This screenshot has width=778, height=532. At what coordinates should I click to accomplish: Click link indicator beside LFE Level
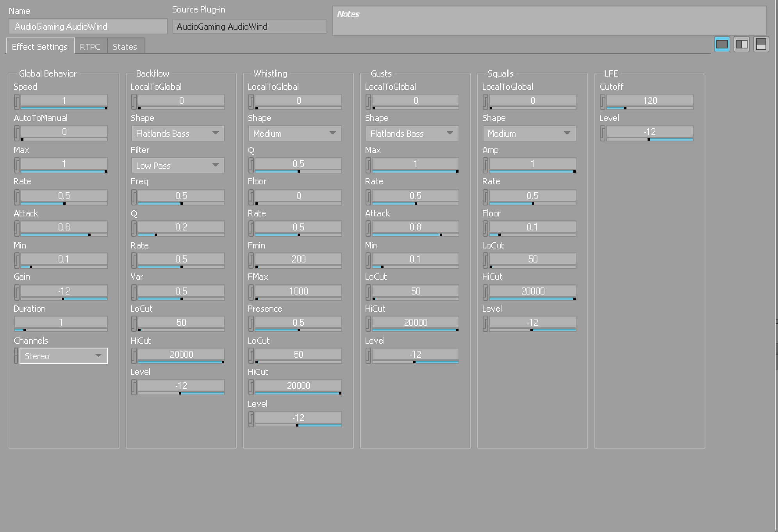(603, 133)
